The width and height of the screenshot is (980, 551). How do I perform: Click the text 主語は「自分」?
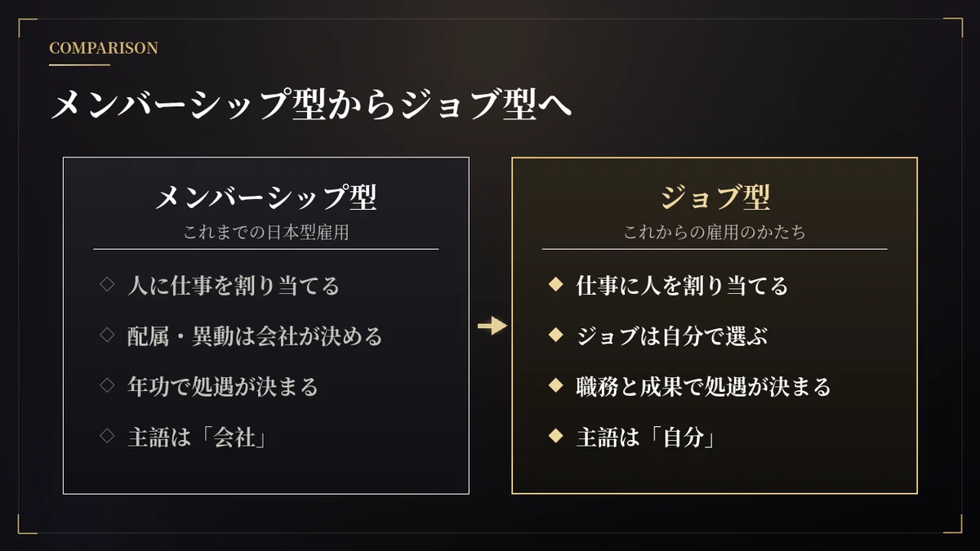pyautogui.click(x=647, y=437)
